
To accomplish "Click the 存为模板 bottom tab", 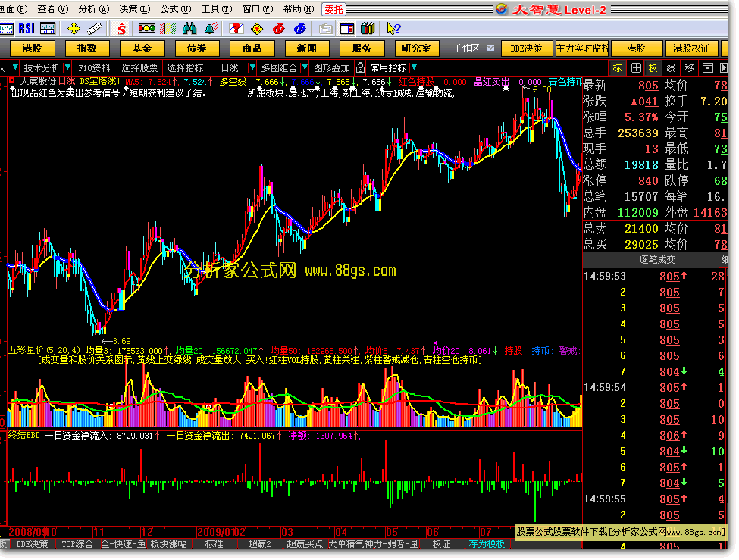I will click(487, 543).
